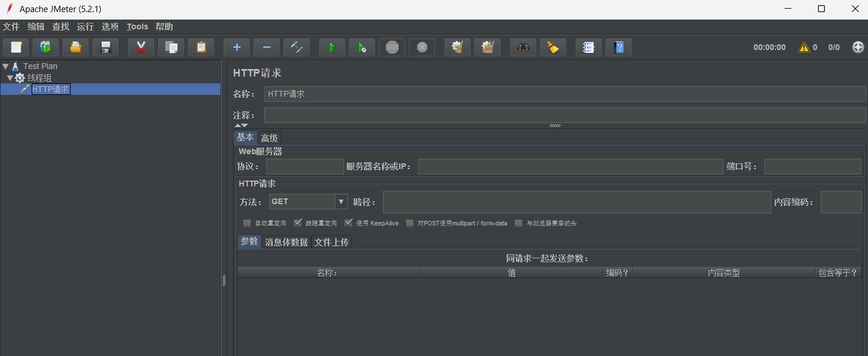This screenshot has width=868, height=356.
Task: Click the 00:00:00 elapsed time display
Action: pyautogui.click(x=770, y=47)
